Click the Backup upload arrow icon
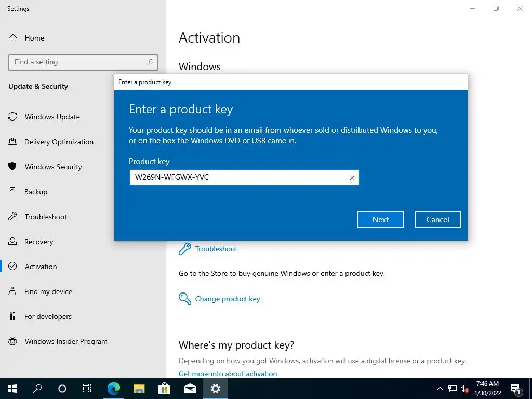 (12, 191)
